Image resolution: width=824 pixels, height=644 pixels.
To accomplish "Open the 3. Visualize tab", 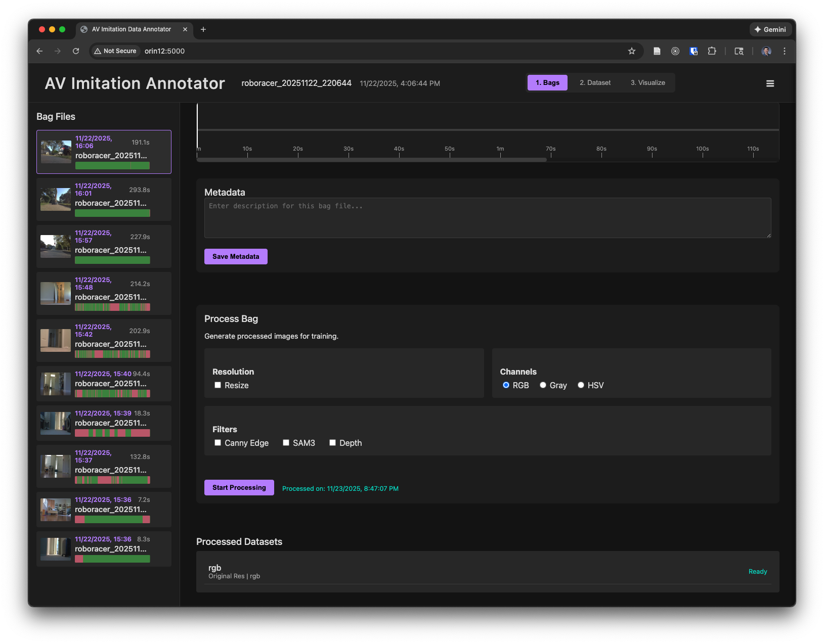I will pos(647,83).
